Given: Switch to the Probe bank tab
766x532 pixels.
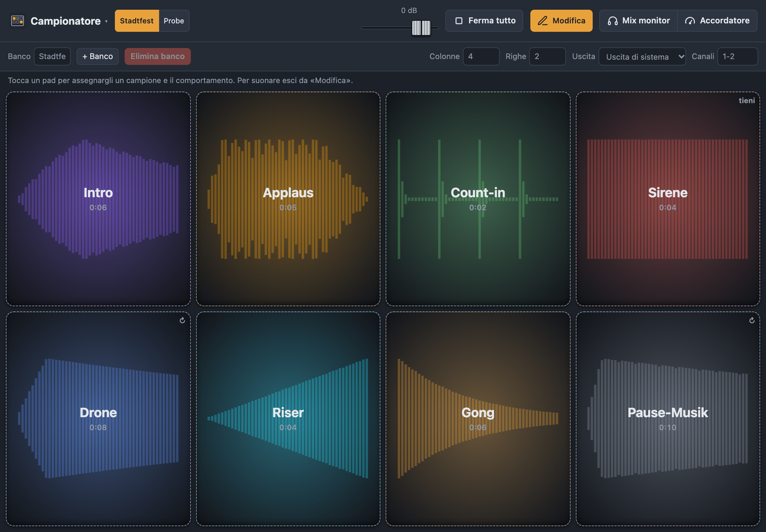Looking at the screenshot, I should pos(174,21).
